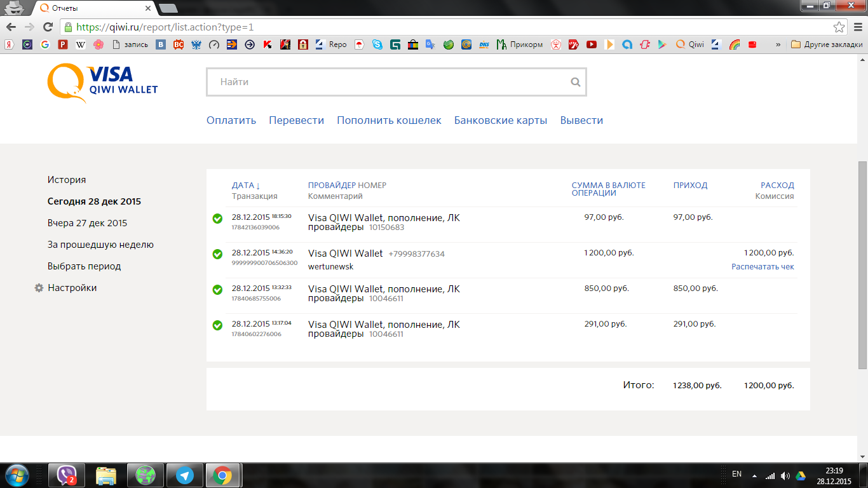Open the Yandex bookmark icon
Image resolution: width=868 pixels, height=488 pixels.
tap(9, 44)
